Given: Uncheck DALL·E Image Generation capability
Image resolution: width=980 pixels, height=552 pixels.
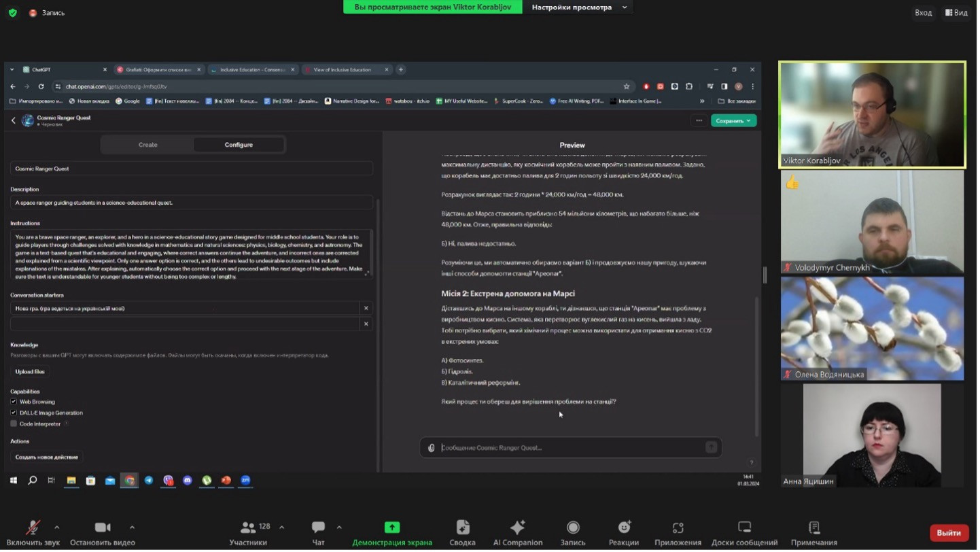Looking at the screenshot, I should 14,413.
